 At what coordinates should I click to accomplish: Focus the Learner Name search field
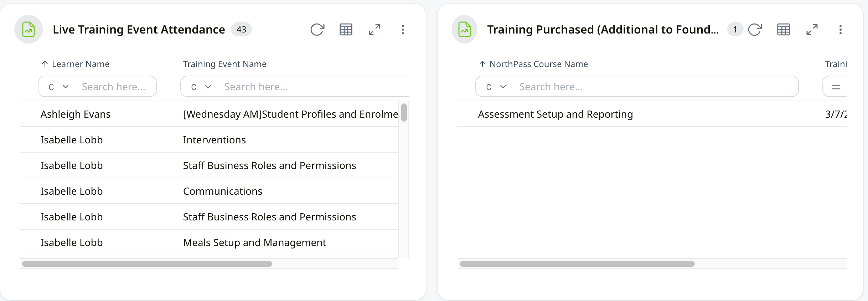click(x=114, y=87)
